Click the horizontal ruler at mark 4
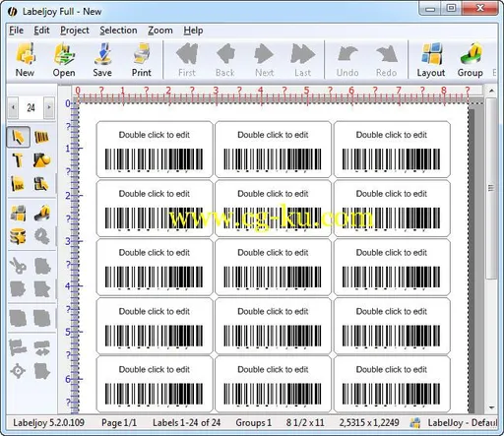Screen dimensions: 504x436 click(261, 92)
